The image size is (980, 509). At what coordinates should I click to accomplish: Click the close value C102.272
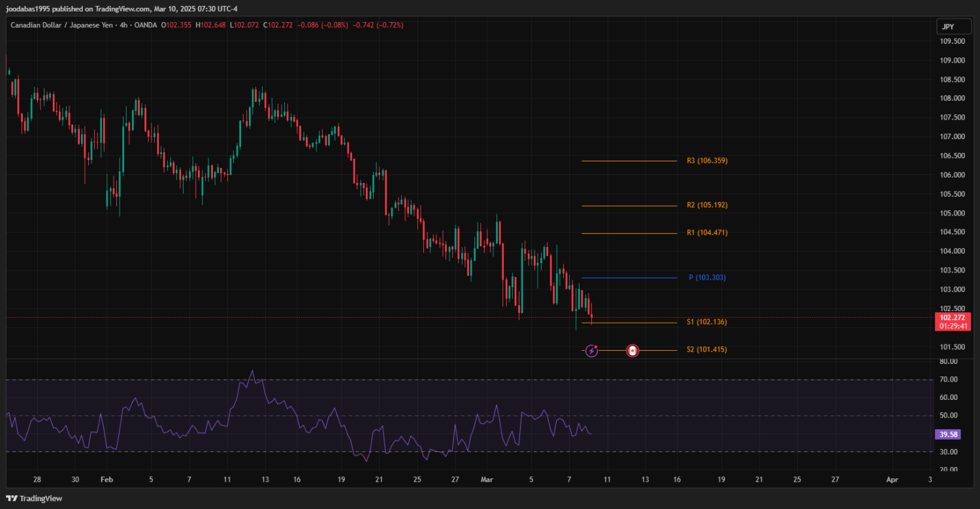pyautogui.click(x=278, y=25)
